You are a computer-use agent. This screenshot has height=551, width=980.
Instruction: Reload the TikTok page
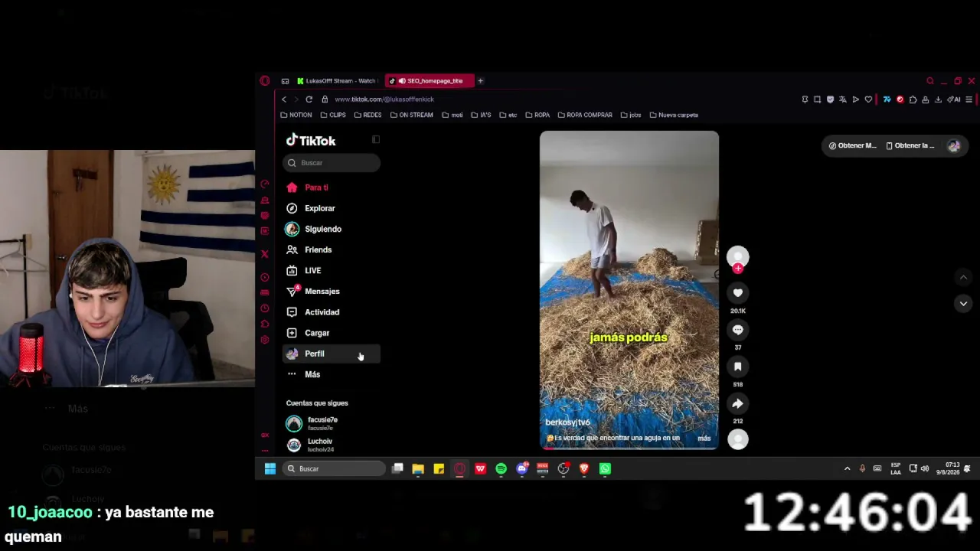pyautogui.click(x=309, y=99)
